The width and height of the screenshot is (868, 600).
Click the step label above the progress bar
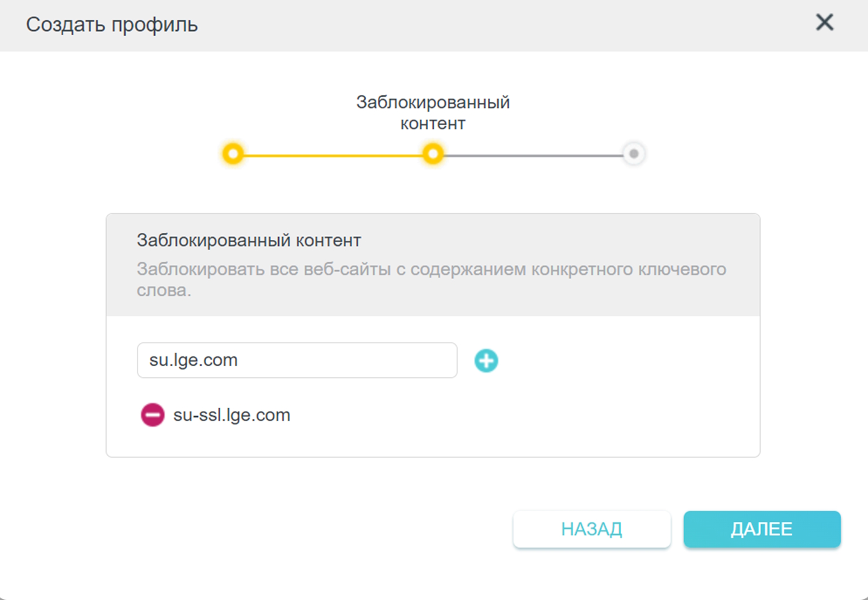tap(433, 112)
